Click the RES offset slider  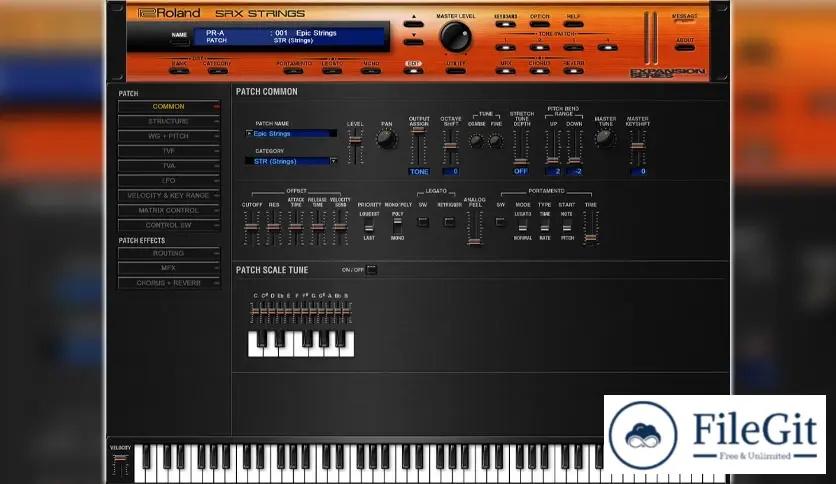pyautogui.click(x=274, y=228)
